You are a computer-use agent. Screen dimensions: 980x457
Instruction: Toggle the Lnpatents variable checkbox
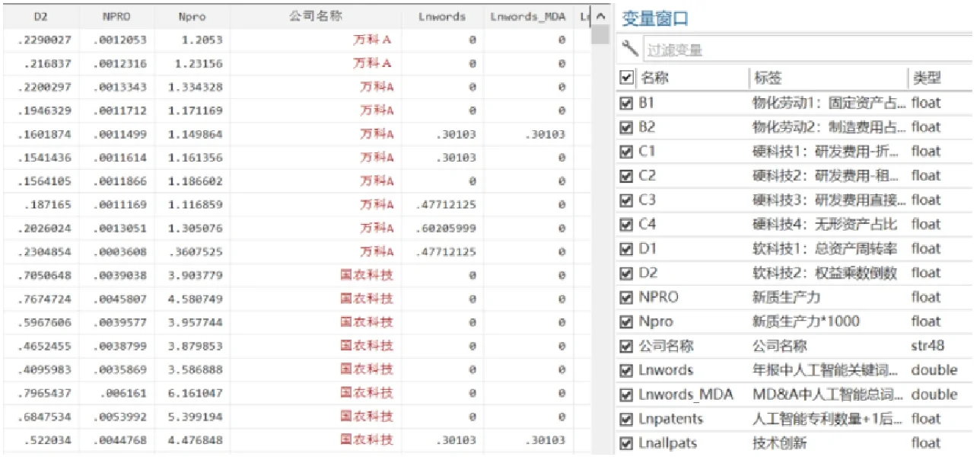[627, 420]
